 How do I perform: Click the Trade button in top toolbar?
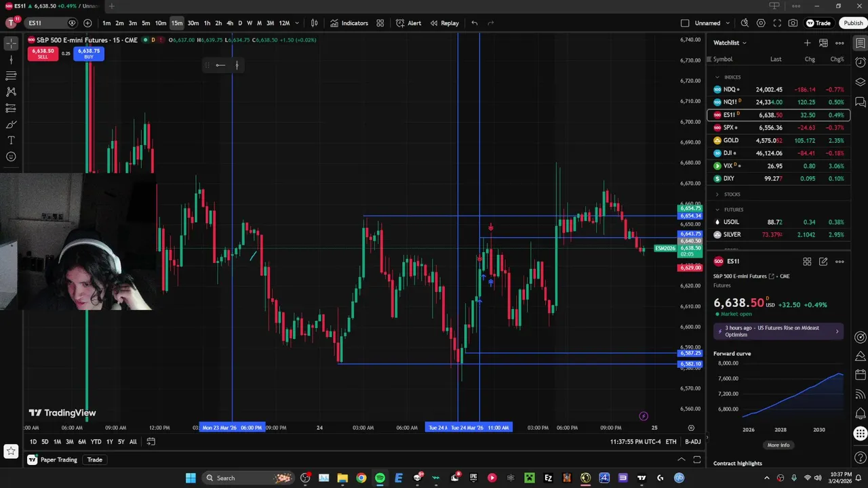(x=818, y=23)
